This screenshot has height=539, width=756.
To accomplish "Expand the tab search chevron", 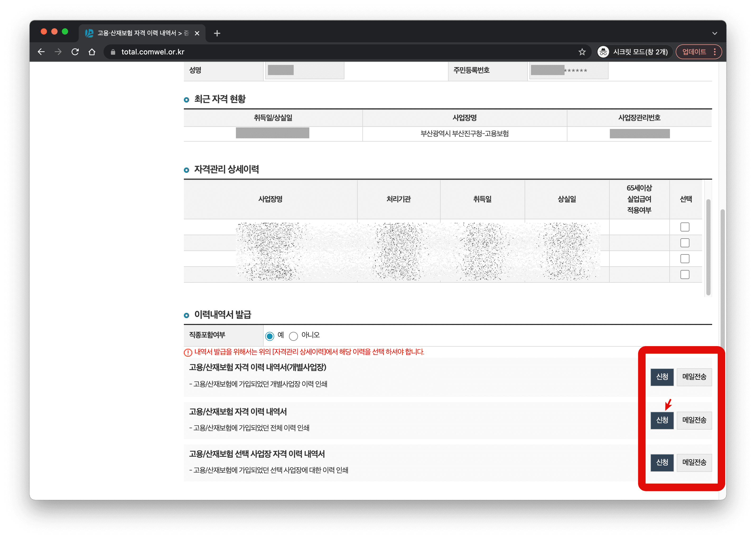I will click(x=715, y=33).
